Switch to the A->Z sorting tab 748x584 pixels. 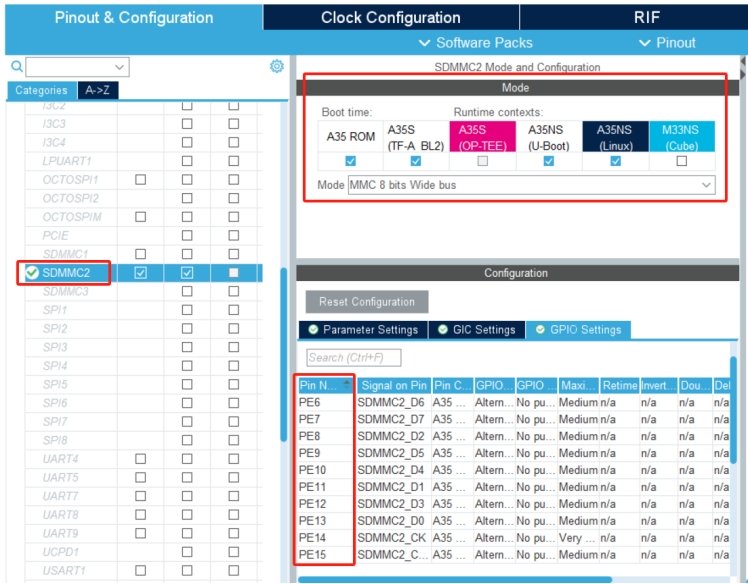(x=98, y=90)
